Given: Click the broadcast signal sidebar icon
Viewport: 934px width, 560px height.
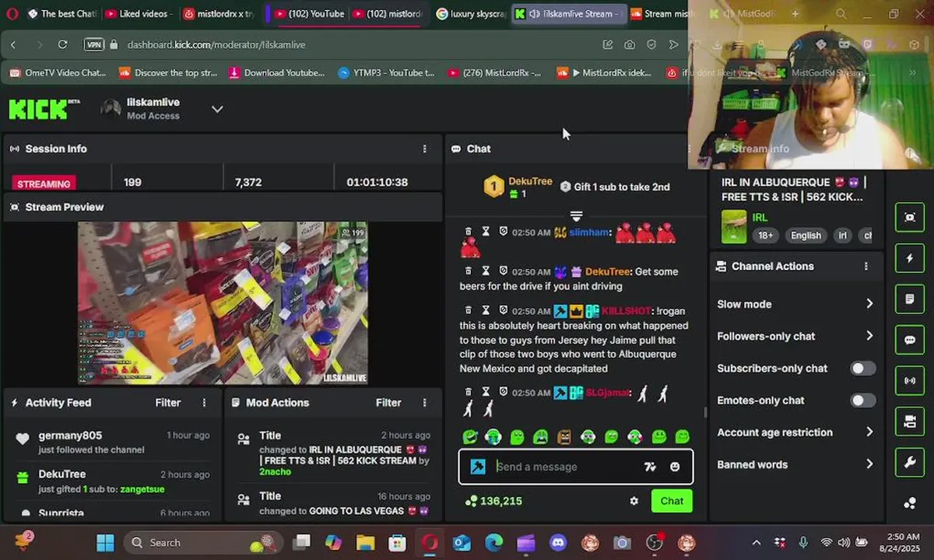Looking at the screenshot, I should tap(910, 381).
